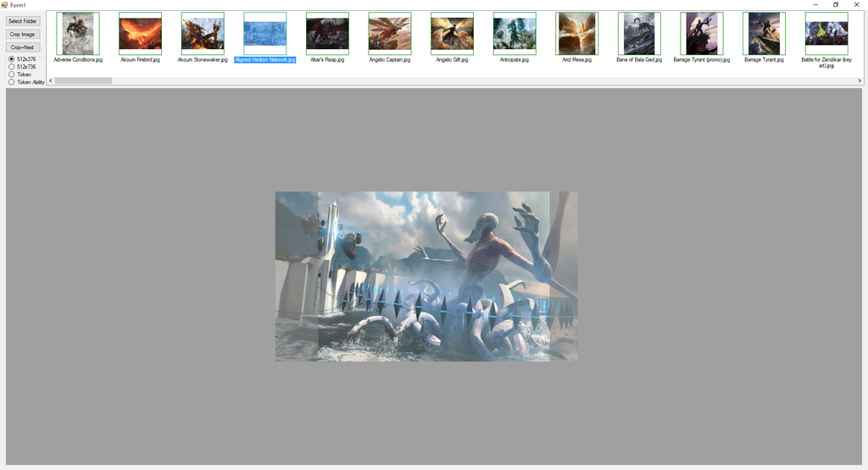Screen dimensions: 868x470
Task: Choose the Angelic Gift.jpg thumbnail
Action: 453,34
